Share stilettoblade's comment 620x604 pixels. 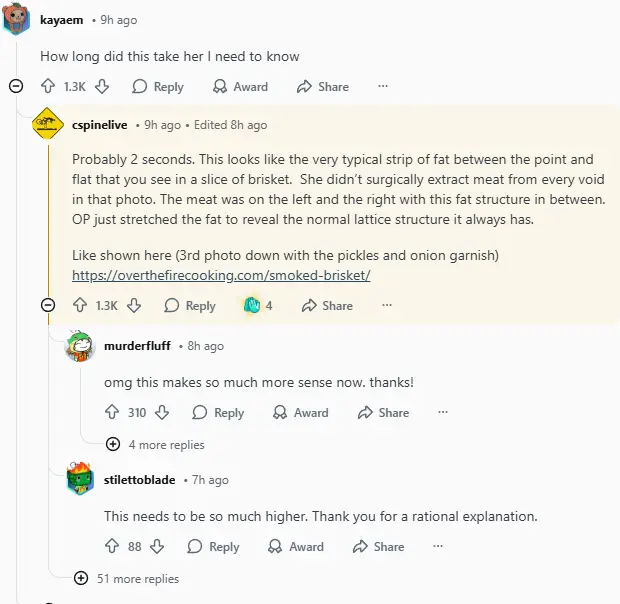(x=378, y=547)
